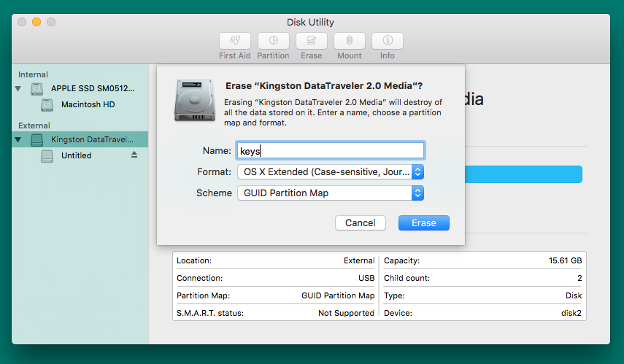Open the Partition toolbar icon

(x=273, y=41)
